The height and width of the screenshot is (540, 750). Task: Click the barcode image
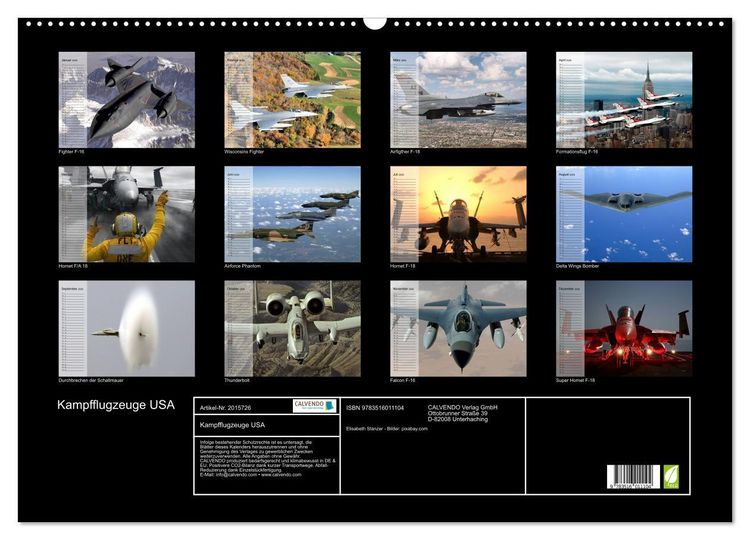(633, 476)
